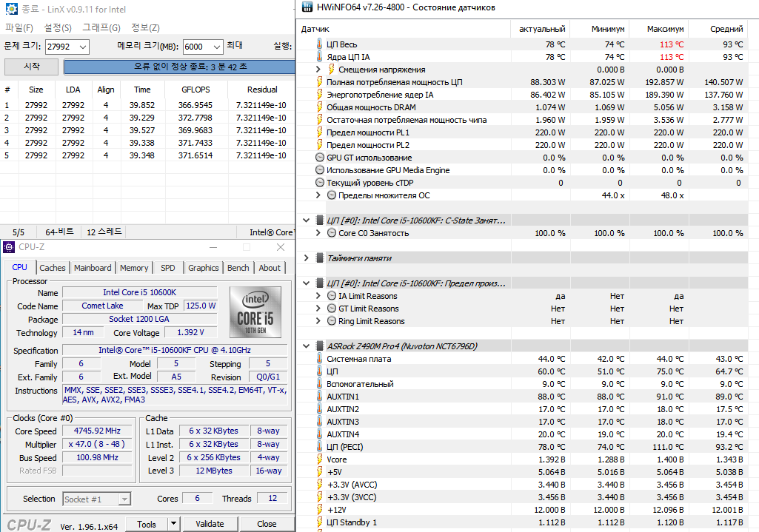
Task: Expand GT Limit Reasons row
Action: (318, 308)
